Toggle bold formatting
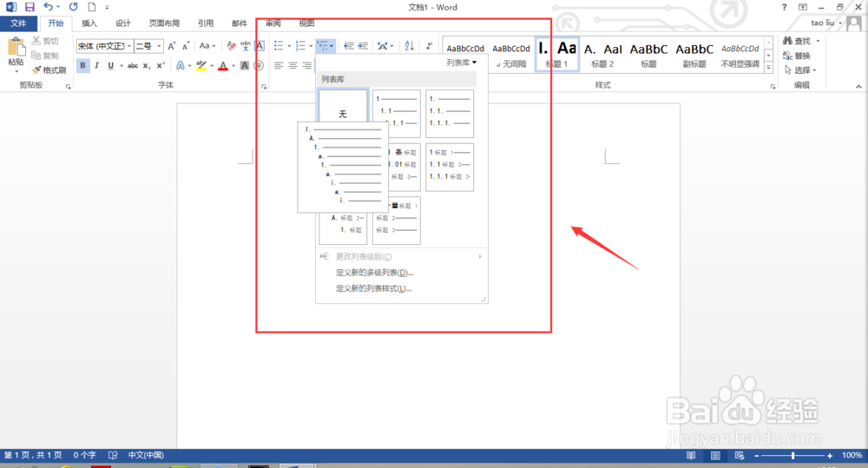The width and height of the screenshot is (868, 468). pos(82,65)
